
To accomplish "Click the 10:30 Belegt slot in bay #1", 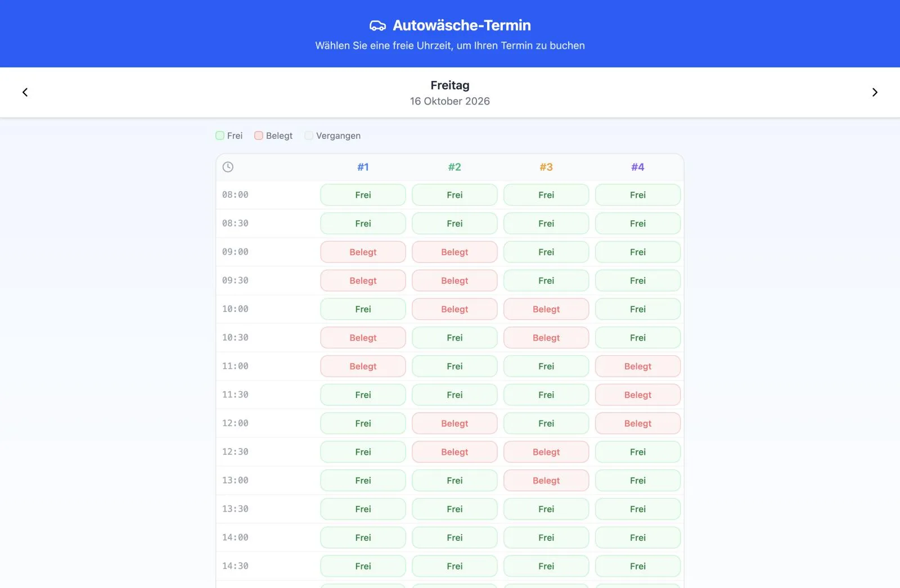I will (363, 338).
